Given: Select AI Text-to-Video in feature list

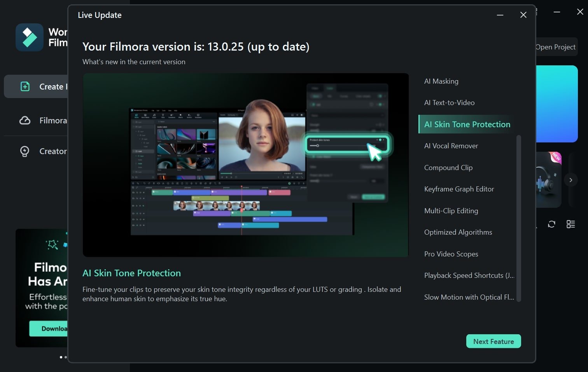Looking at the screenshot, I should click(x=449, y=103).
